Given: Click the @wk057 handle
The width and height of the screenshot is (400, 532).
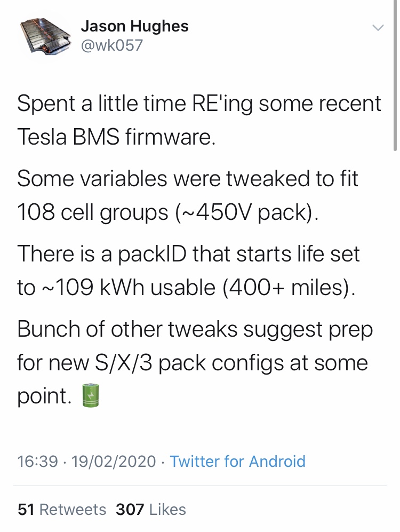Looking at the screenshot, I should tap(112, 45).
